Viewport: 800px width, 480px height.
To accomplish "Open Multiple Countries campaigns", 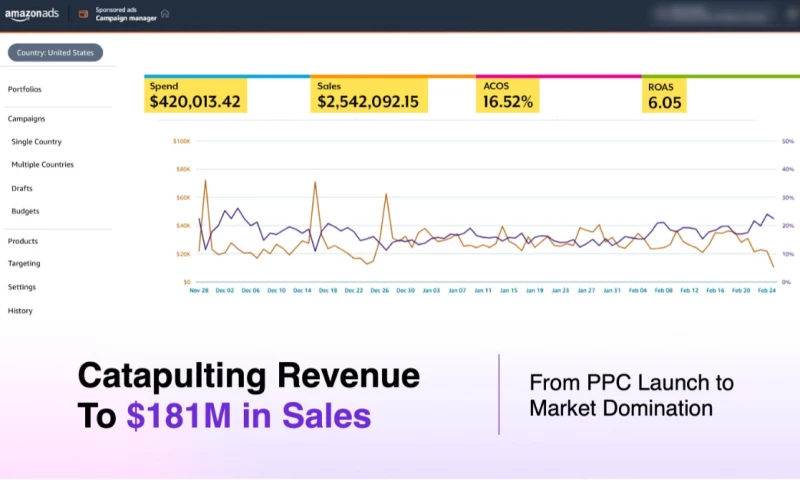I will click(x=42, y=164).
